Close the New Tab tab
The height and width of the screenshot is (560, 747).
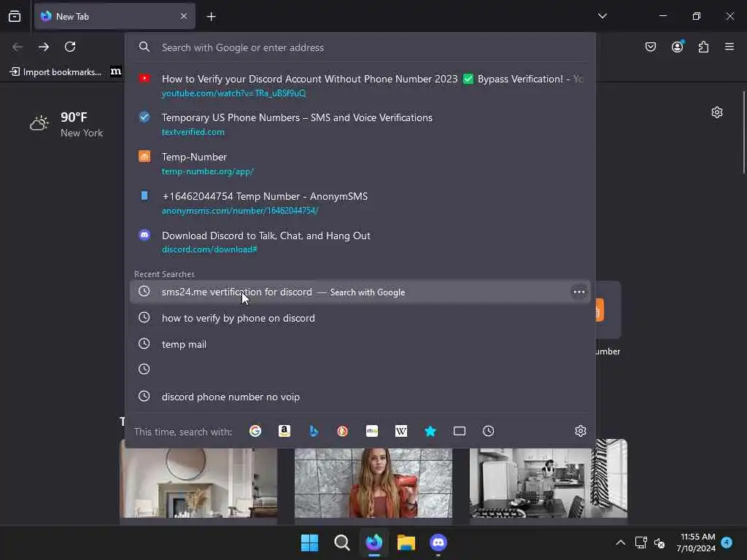(x=184, y=16)
